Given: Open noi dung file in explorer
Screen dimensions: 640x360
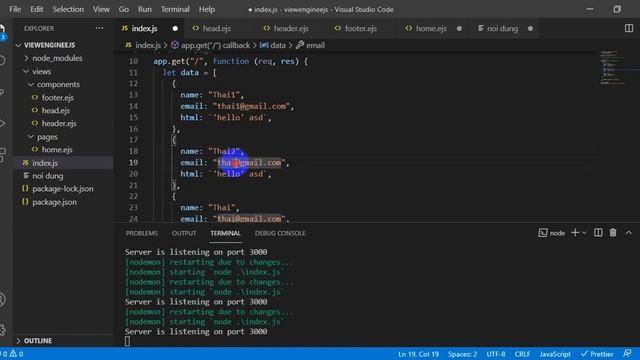Looking at the screenshot, I should pos(48,176).
